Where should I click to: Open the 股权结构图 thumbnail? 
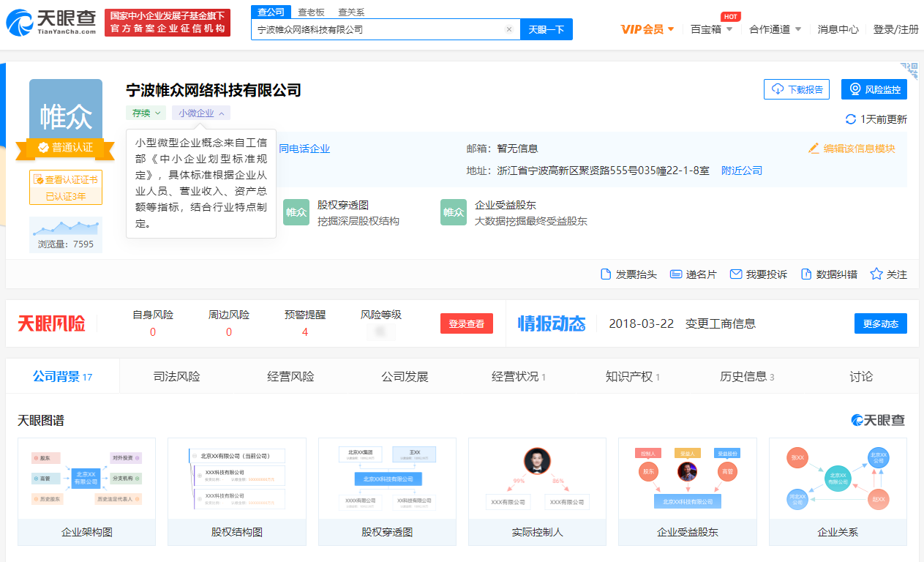tap(237, 492)
